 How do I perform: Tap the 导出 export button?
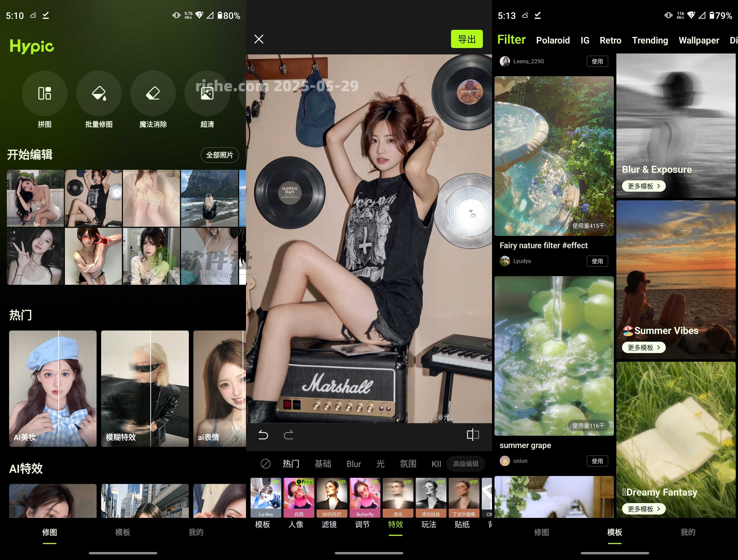467,39
